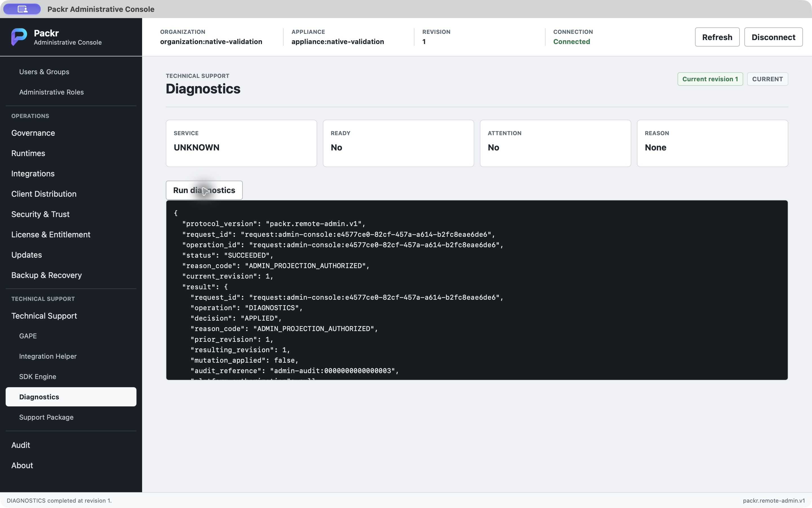Click appliance:native-validation value
812x508 pixels.
coord(337,42)
